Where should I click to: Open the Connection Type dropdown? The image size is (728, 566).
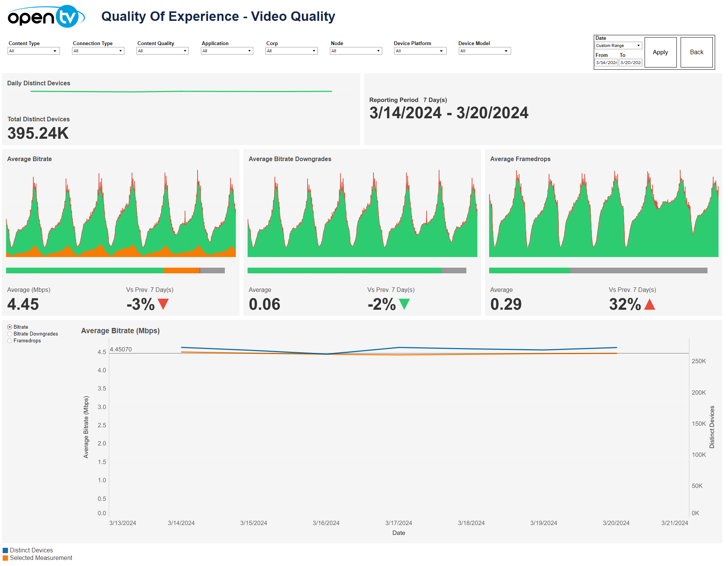[98, 51]
